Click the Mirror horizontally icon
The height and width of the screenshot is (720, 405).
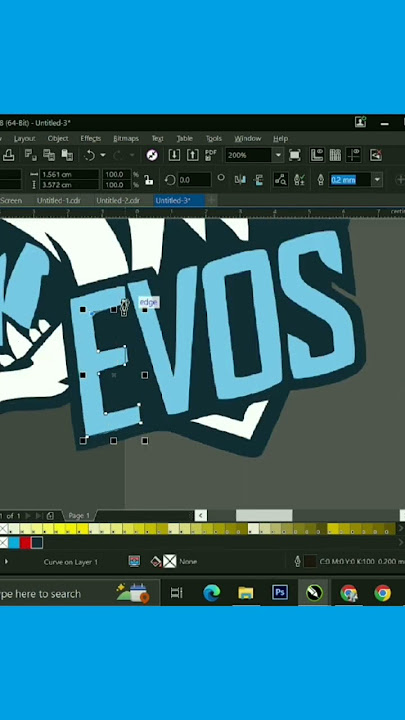click(x=240, y=180)
